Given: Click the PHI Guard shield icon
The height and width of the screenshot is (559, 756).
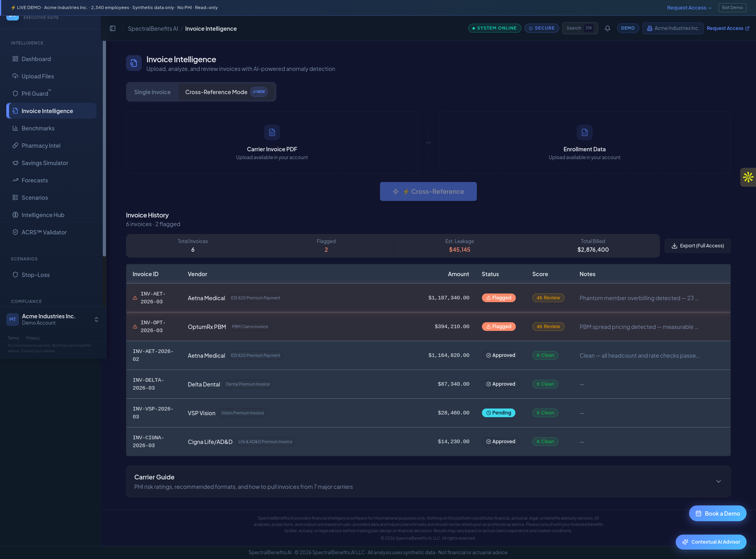Looking at the screenshot, I should [x=15, y=93].
